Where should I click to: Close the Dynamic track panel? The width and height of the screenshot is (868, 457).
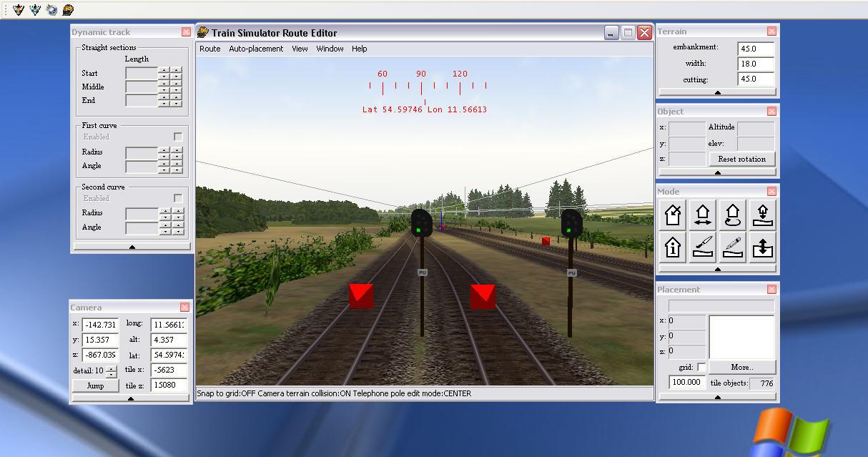coord(186,32)
